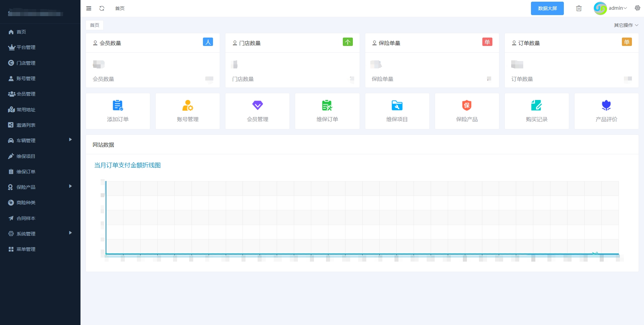Click the icon beside 门店管理 in sidebar
This screenshot has width=644, height=325.
[x=11, y=63]
